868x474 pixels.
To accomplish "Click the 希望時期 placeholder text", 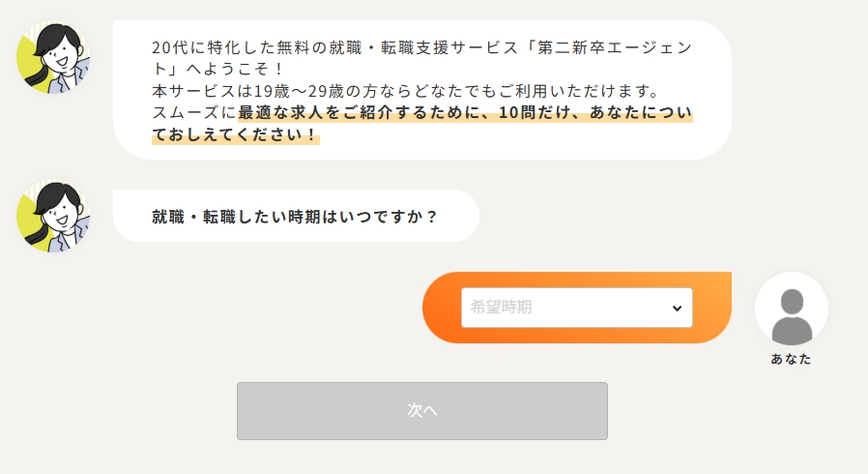I will [502, 308].
